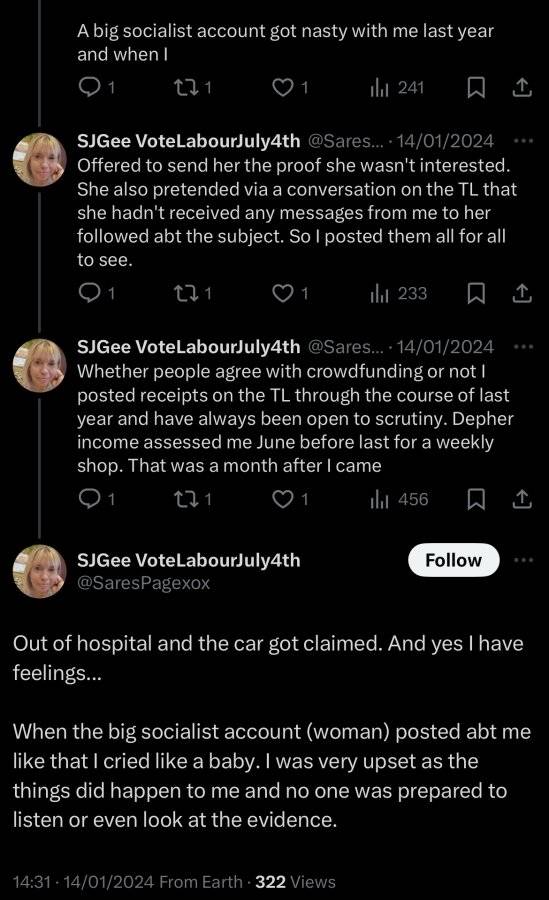Open the 322 Views count
The width and height of the screenshot is (549, 900).
click(295, 882)
